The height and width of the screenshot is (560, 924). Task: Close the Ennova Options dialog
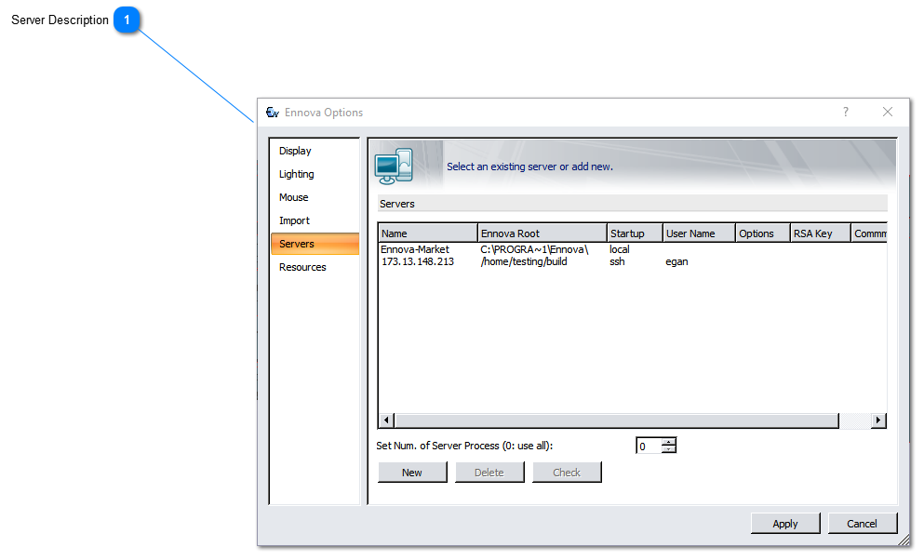[887, 112]
